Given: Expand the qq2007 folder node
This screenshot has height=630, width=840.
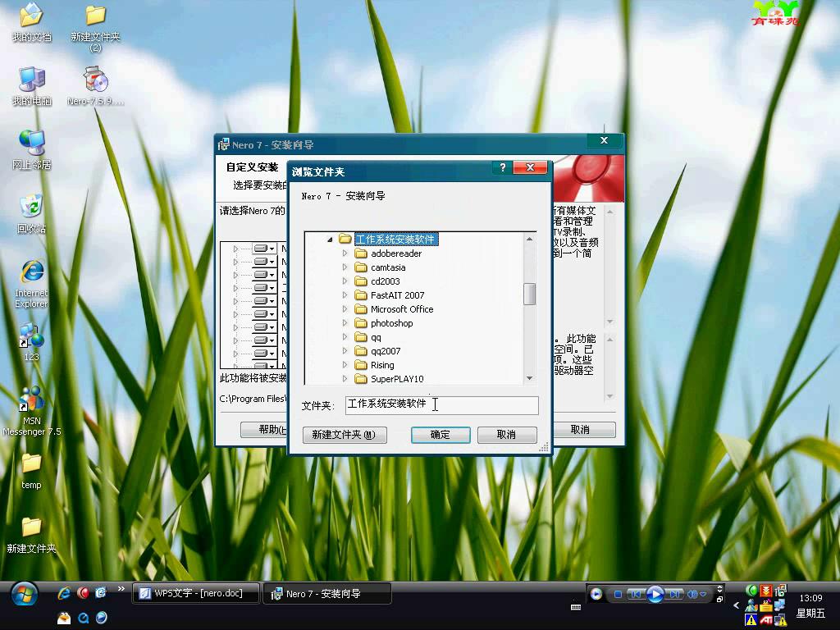Looking at the screenshot, I should (345, 350).
